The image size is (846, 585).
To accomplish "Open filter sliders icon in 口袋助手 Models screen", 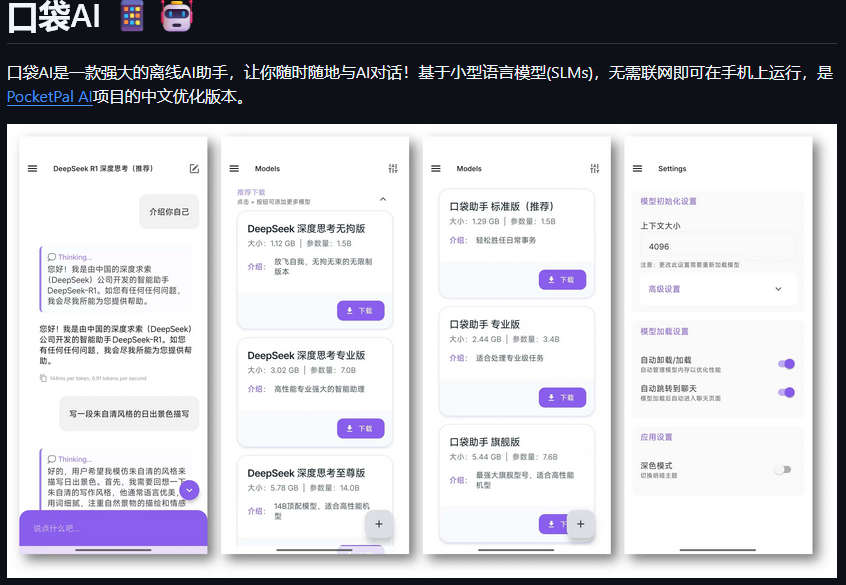I will tap(595, 168).
